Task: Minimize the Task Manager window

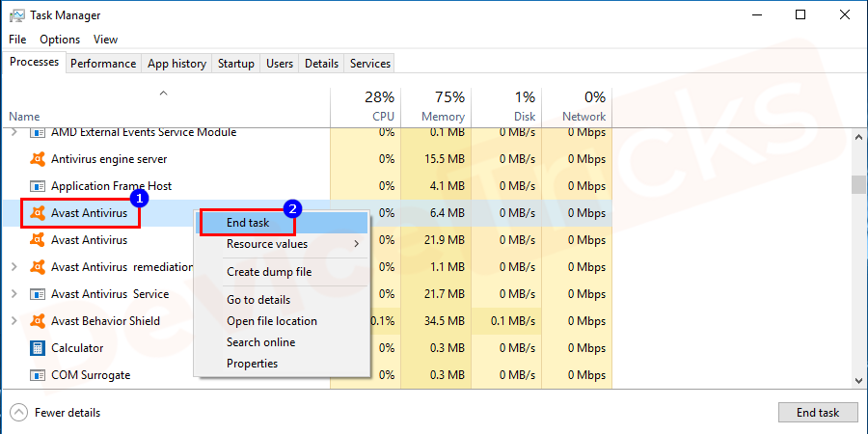Action: [x=755, y=14]
